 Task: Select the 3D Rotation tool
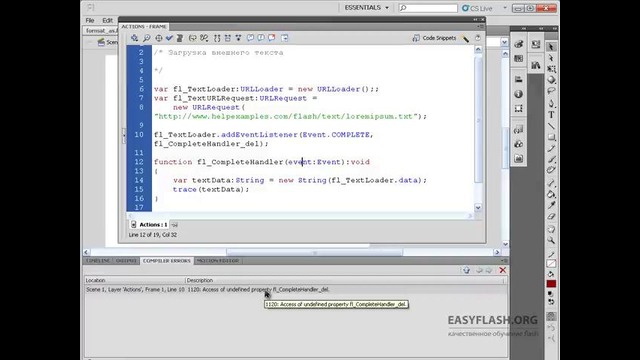click(551, 80)
